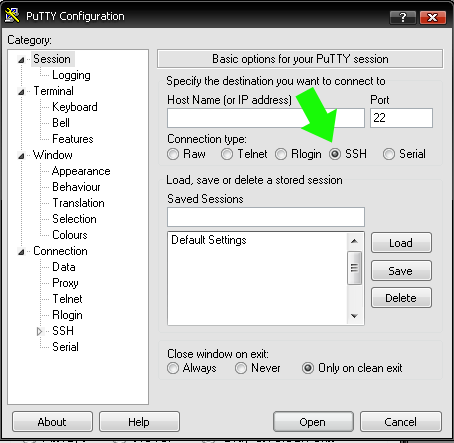Open the Telnet category in the tree
The image size is (454, 443).
coord(67,299)
